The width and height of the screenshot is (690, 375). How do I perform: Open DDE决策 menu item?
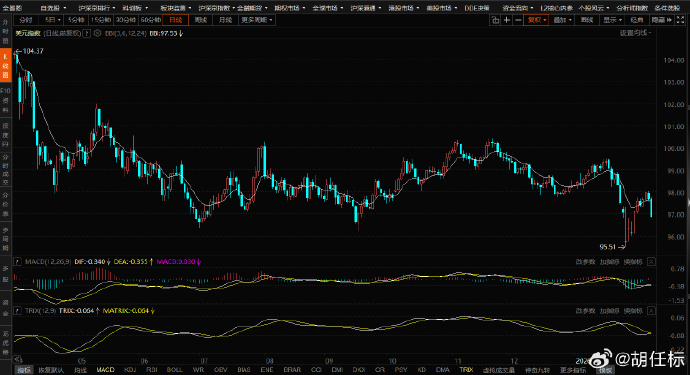pyautogui.click(x=477, y=8)
